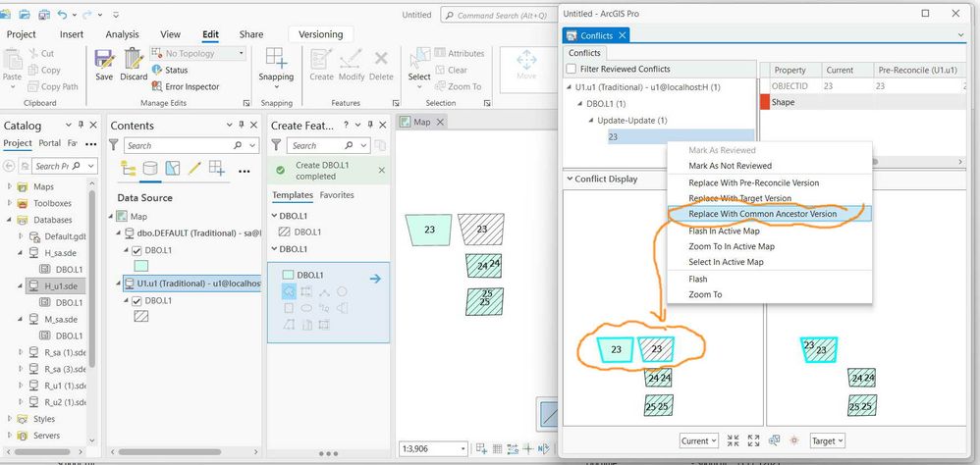Open the Favorites templates tab
Screen dimensions: 980x465
[x=337, y=195]
